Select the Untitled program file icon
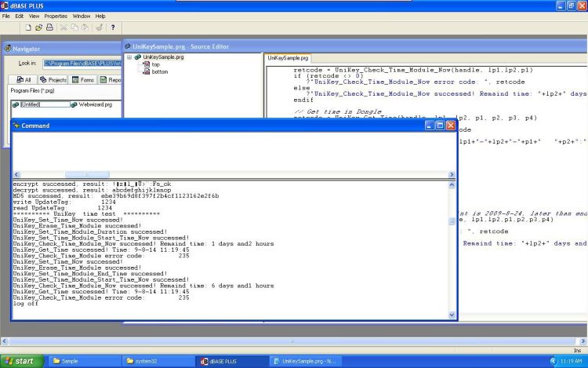Image resolution: width=588 pixels, height=368 pixels. pyautogui.click(x=16, y=104)
